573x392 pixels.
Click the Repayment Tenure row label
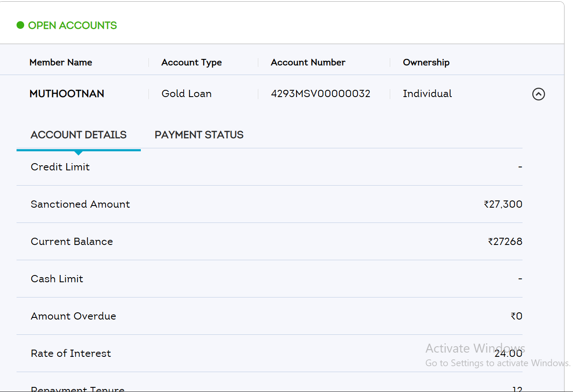click(x=78, y=389)
